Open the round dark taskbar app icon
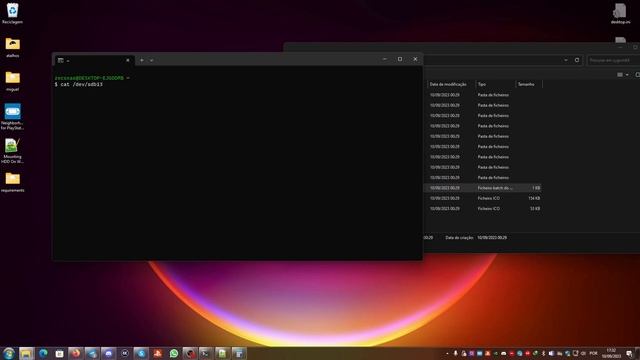The width and height of the screenshot is (640, 360). (x=125, y=353)
